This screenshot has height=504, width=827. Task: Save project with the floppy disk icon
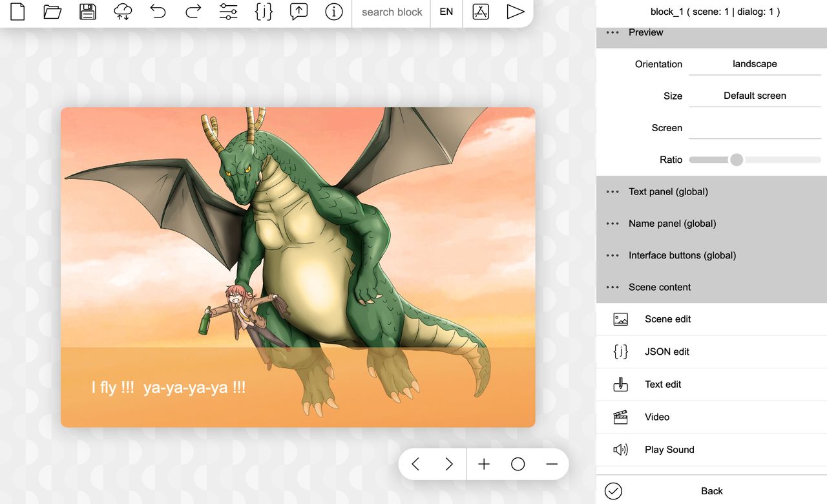click(x=87, y=12)
